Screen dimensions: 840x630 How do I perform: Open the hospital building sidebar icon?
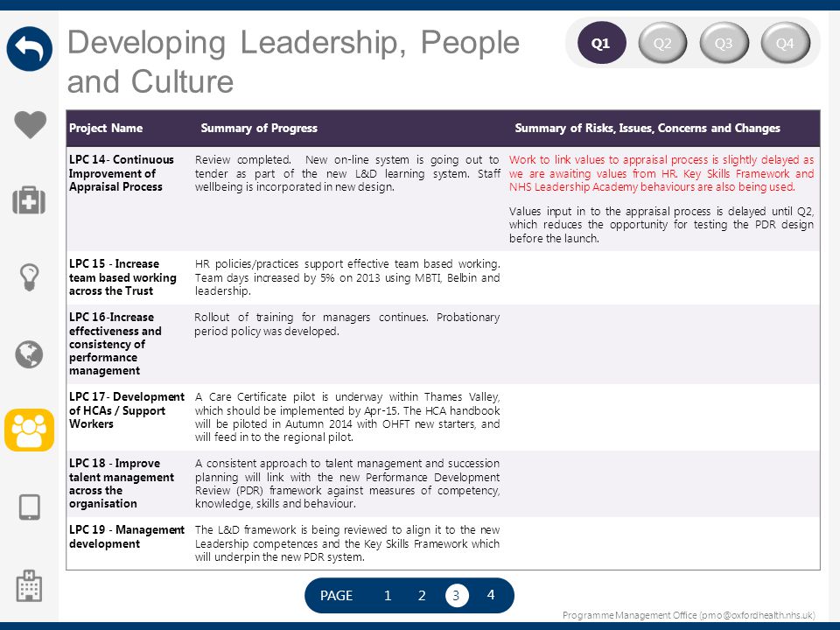tap(29, 585)
